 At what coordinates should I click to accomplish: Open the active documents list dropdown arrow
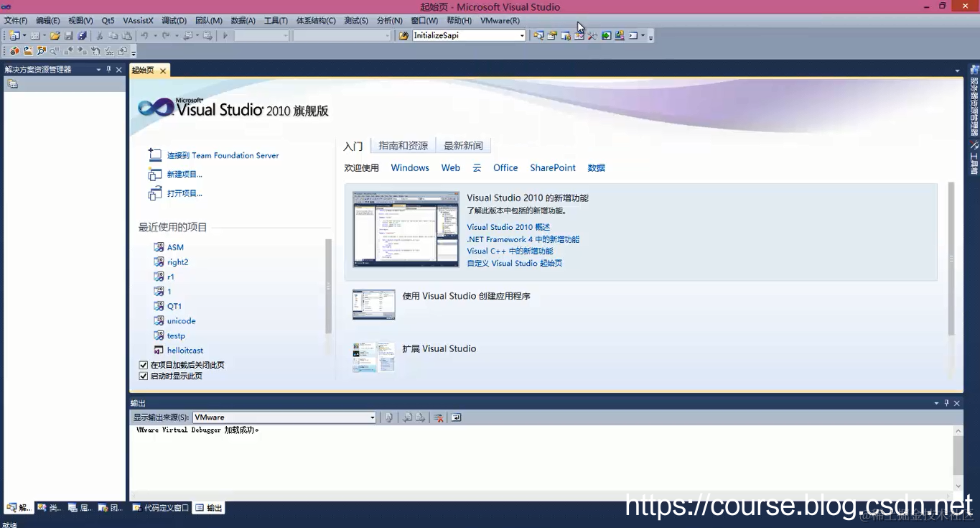pyautogui.click(x=957, y=70)
